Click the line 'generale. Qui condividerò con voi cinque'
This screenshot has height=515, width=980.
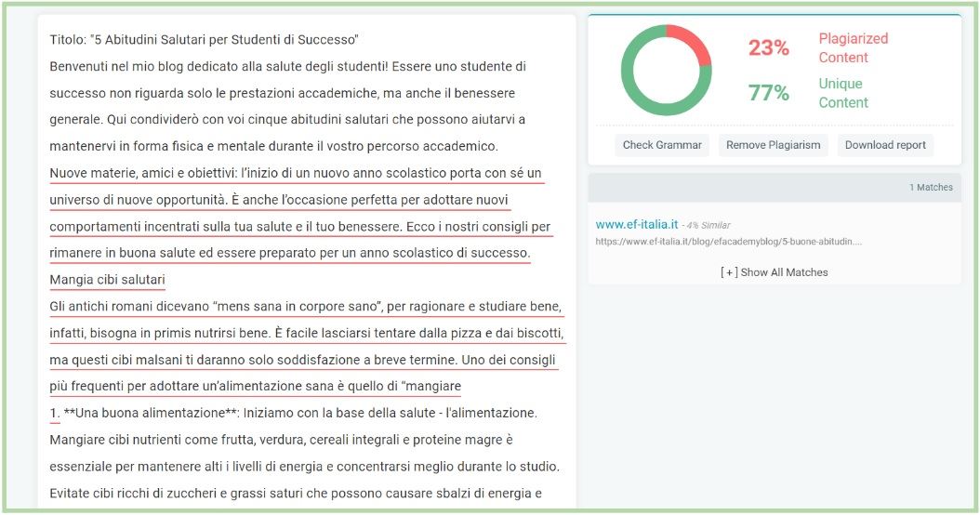(x=287, y=119)
